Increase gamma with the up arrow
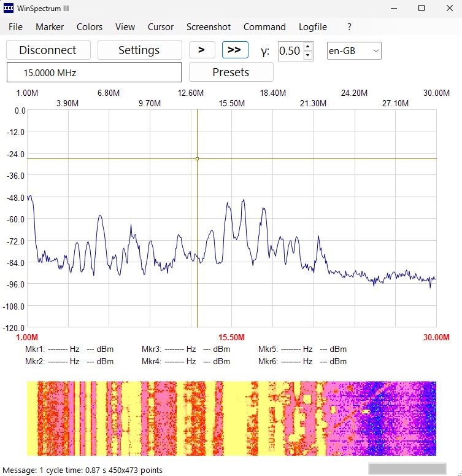This screenshot has width=462, height=476. point(308,47)
